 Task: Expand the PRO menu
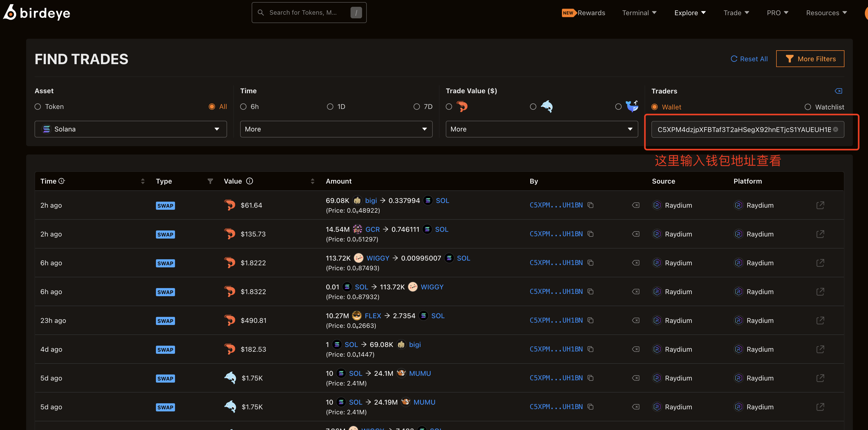click(x=778, y=13)
